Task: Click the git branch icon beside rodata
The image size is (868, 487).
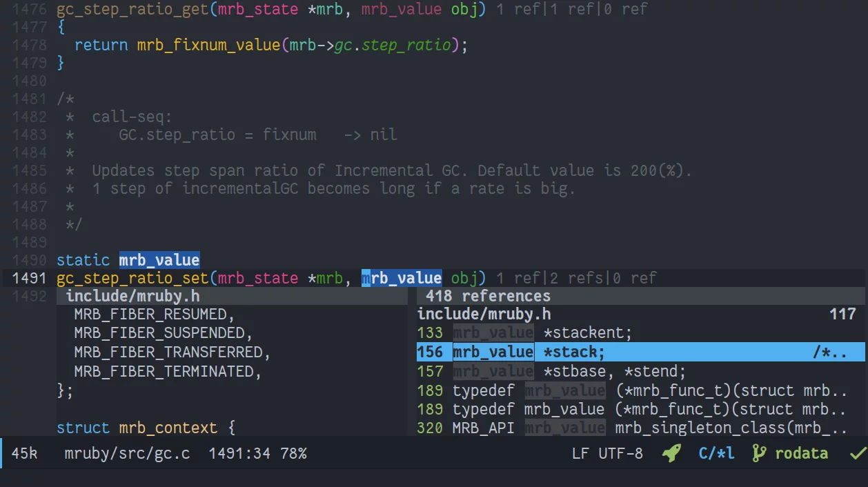Action: [x=759, y=453]
